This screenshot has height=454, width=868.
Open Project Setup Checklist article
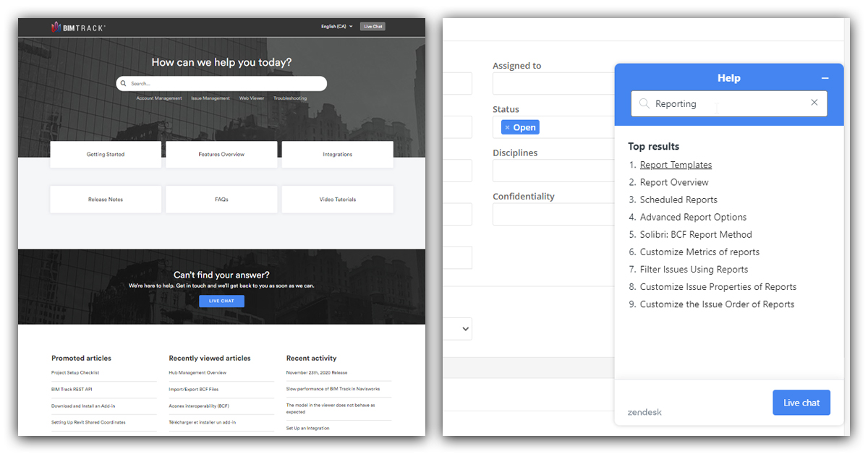pos(75,373)
